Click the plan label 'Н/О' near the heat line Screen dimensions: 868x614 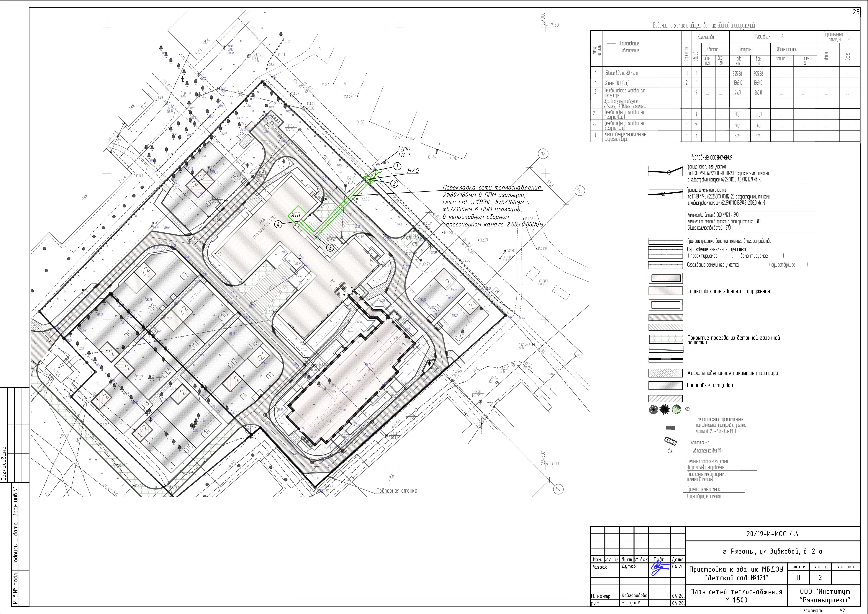(x=413, y=171)
